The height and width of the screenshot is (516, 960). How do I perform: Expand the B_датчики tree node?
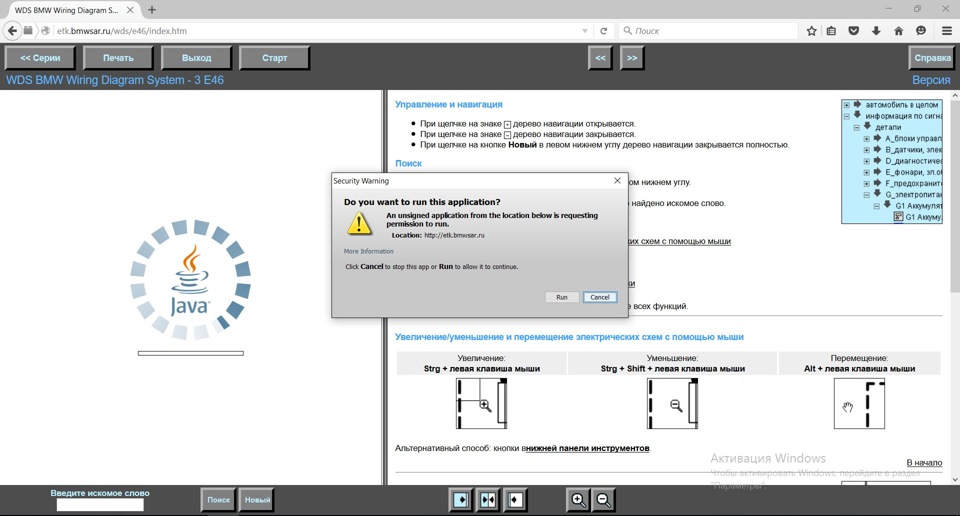point(866,149)
